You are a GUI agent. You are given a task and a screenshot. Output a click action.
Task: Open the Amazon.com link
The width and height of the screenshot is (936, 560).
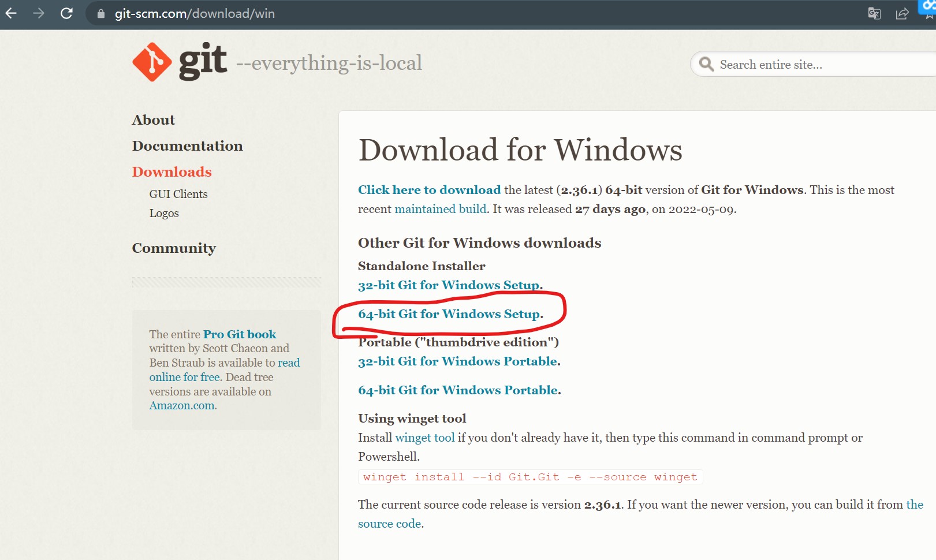(182, 405)
